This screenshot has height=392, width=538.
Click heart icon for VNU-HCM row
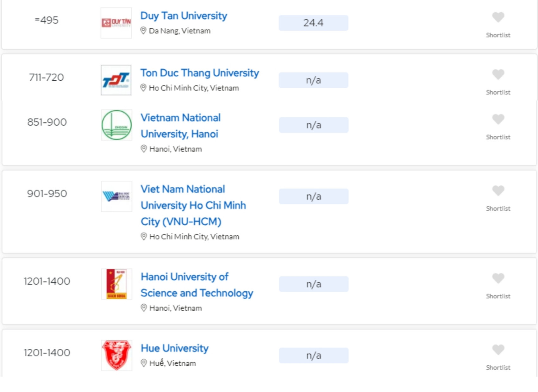[x=498, y=191]
